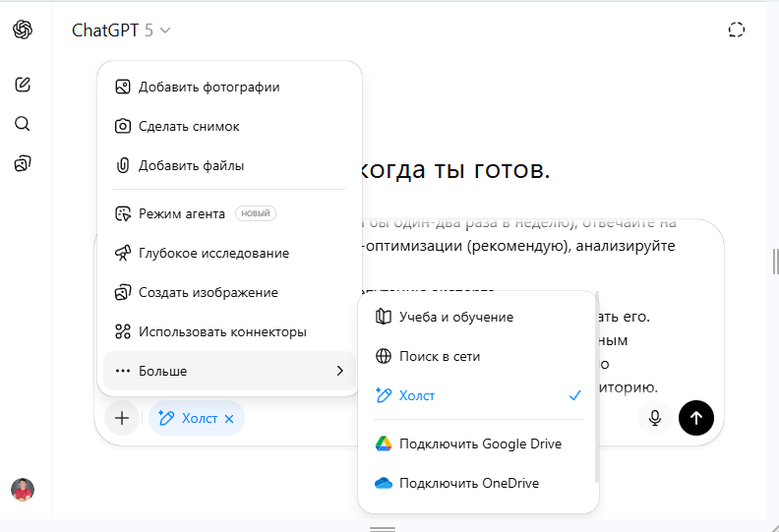Image resolution: width=779 pixels, height=532 pixels.
Task: Click the ChatGPT logo in sidebar
Action: pos(23,30)
